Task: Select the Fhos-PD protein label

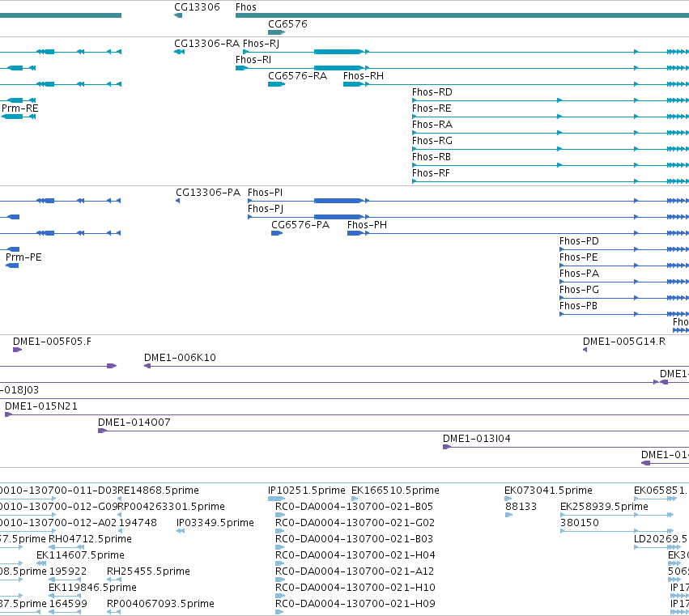Action: 579,241
